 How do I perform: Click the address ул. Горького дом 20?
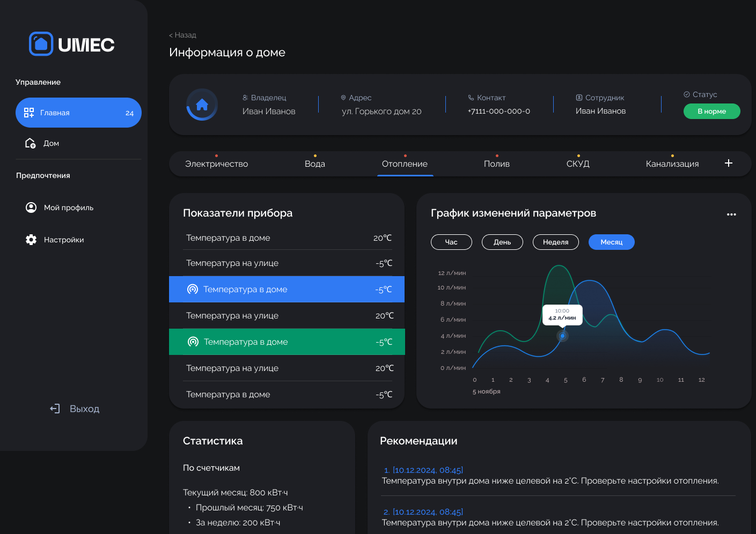click(381, 111)
